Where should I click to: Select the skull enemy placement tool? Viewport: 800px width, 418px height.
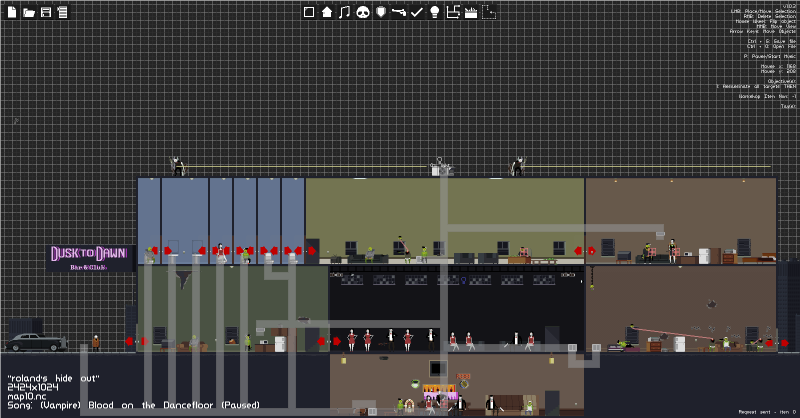coord(363,12)
